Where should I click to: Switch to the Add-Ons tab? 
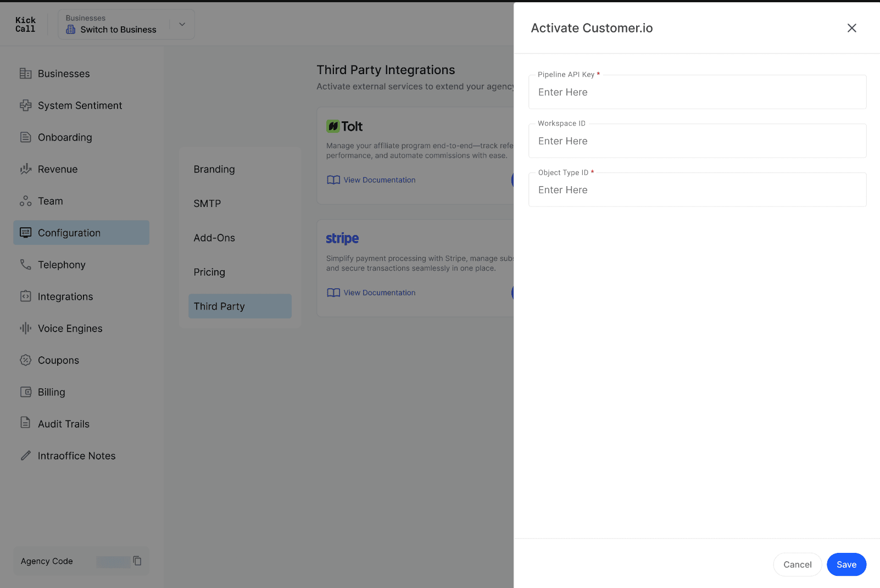pos(240,238)
